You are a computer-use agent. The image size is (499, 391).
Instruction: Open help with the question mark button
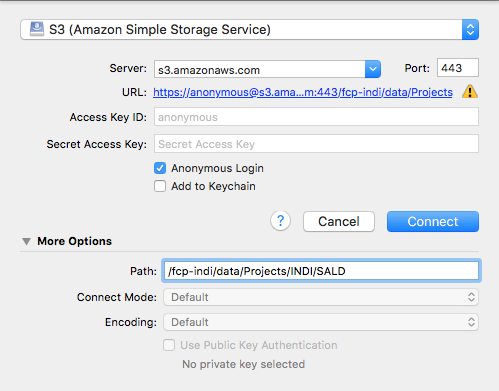pos(280,221)
